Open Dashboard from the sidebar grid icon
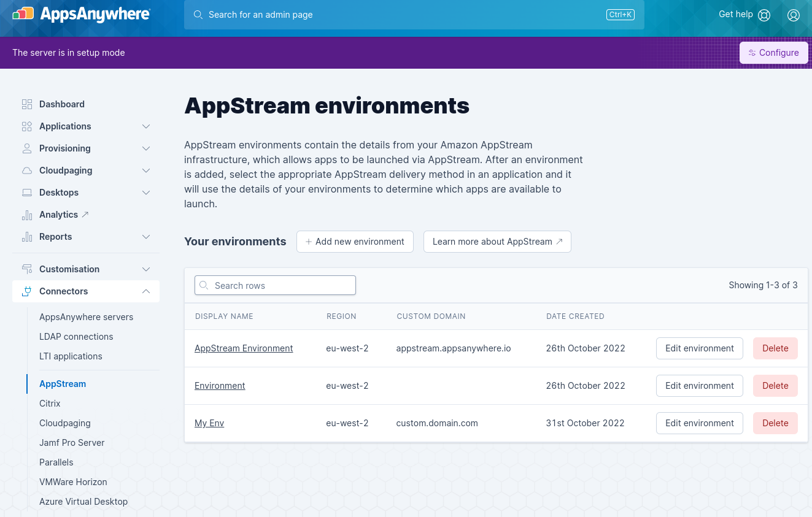812x517 pixels. pyautogui.click(x=27, y=104)
